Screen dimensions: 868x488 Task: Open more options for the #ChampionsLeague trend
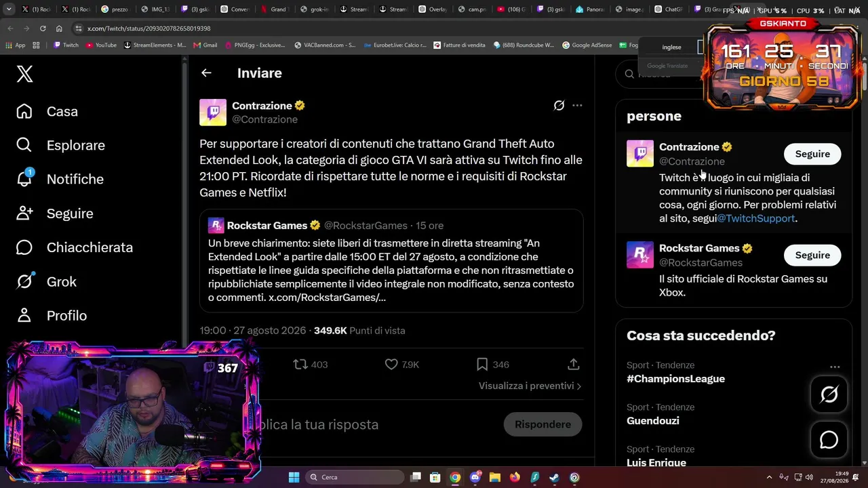pos(835,367)
